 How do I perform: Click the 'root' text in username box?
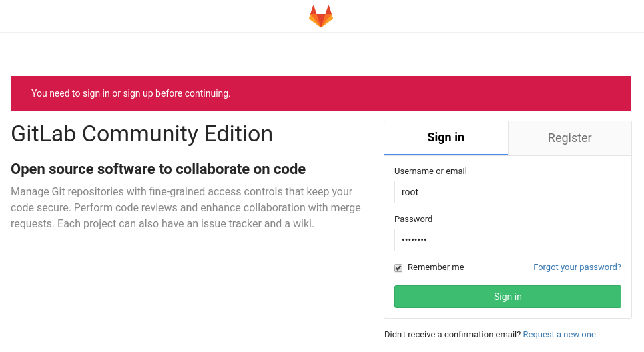[x=410, y=192]
